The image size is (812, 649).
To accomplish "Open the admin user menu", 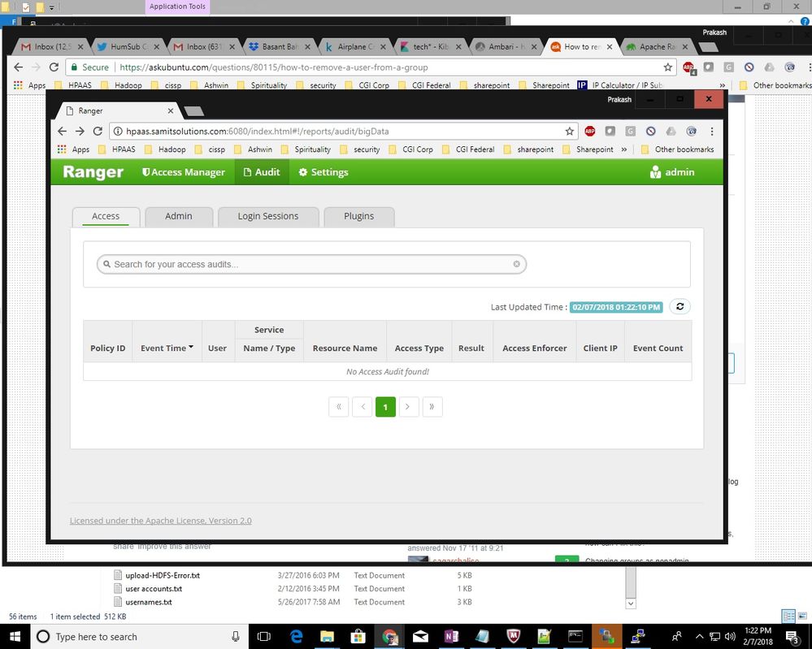I will click(671, 172).
